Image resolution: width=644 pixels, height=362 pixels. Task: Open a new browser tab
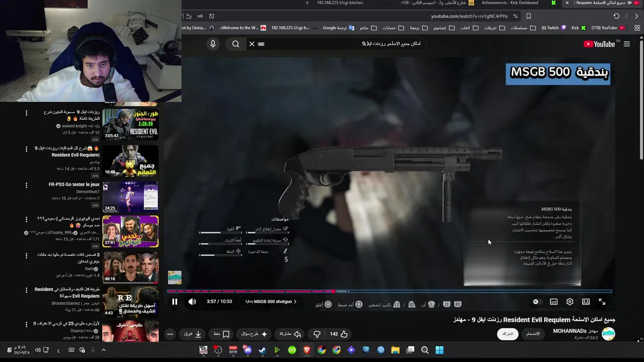click(x=307, y=3)
